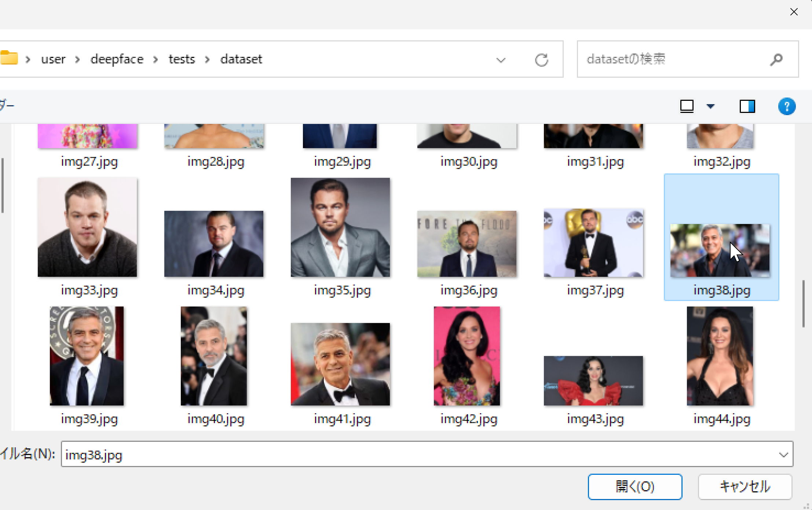Viewport: 812px width, 510px height.
Task: Click the navigation pane scrollbar thumb
Action: (3, 185)
